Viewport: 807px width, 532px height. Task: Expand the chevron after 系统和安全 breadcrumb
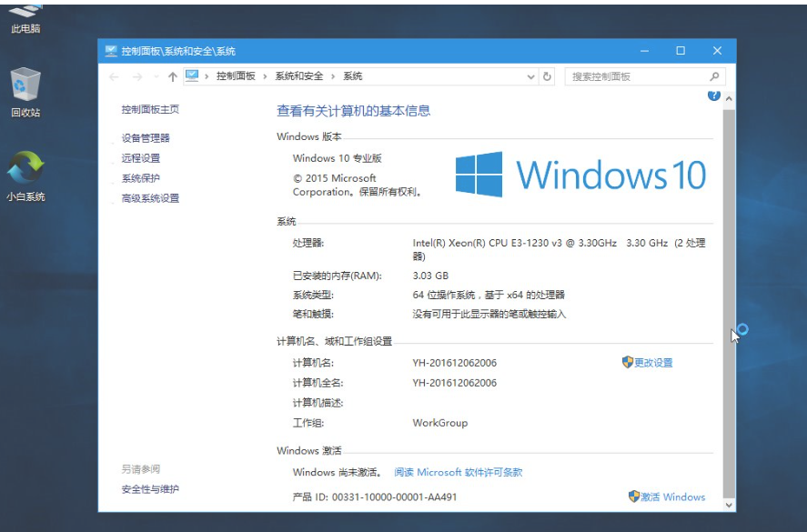coord(333,76)
